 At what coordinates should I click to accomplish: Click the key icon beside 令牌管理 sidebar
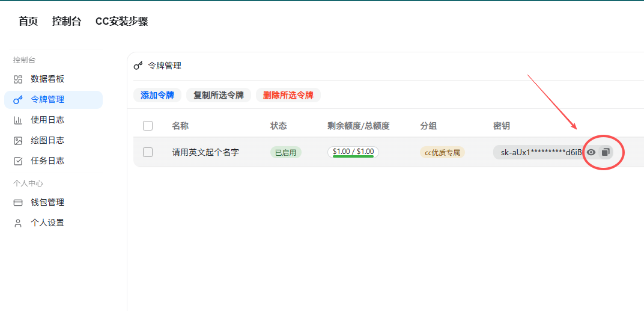(x=18, y=100)
